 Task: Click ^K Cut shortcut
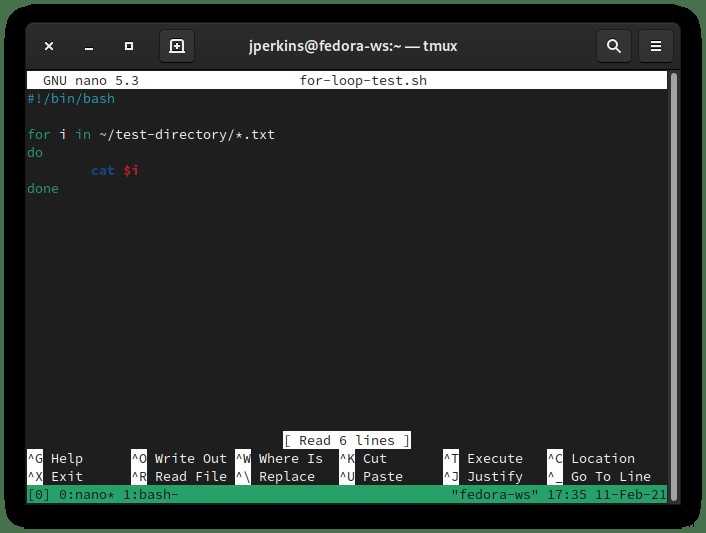pos(363,458)
